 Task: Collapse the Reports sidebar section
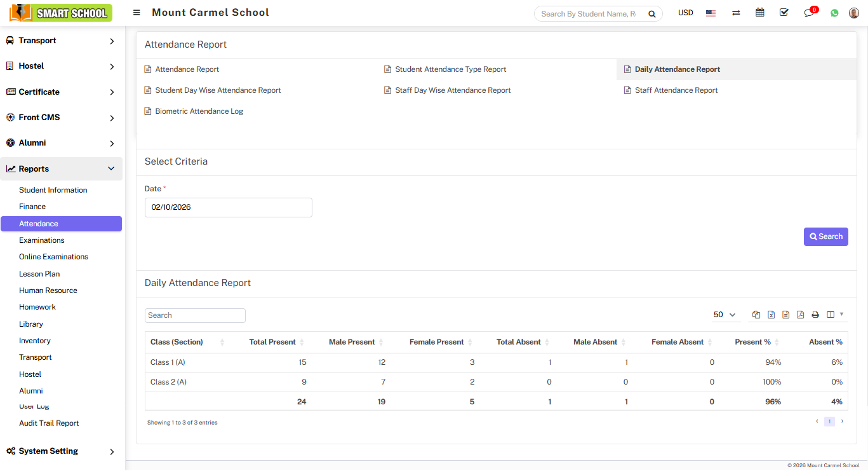[62, 169]
